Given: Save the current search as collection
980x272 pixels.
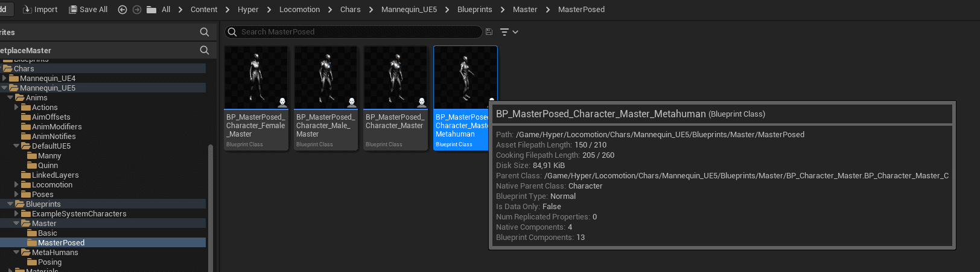Looking at the screenshot, I should click(489, 32).
